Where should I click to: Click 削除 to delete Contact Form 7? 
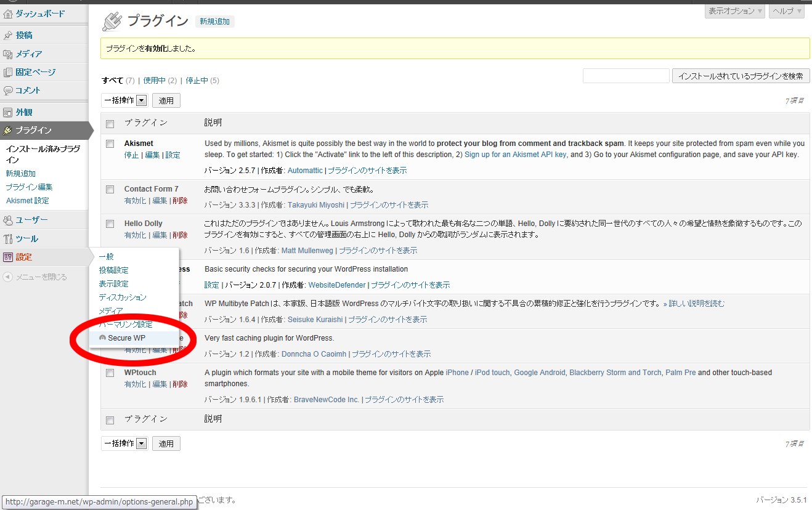[x=181, y=201]
